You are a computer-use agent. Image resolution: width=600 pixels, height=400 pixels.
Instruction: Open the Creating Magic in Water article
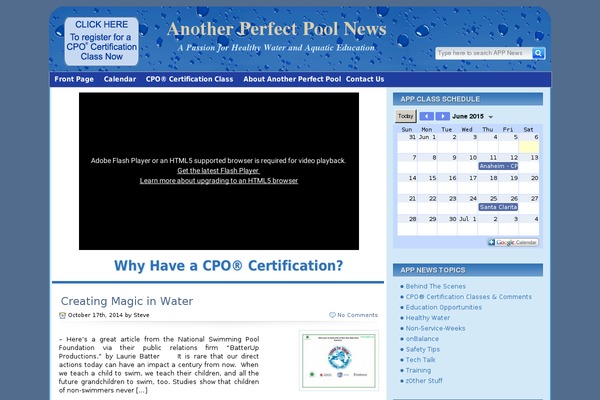[127, 301]
